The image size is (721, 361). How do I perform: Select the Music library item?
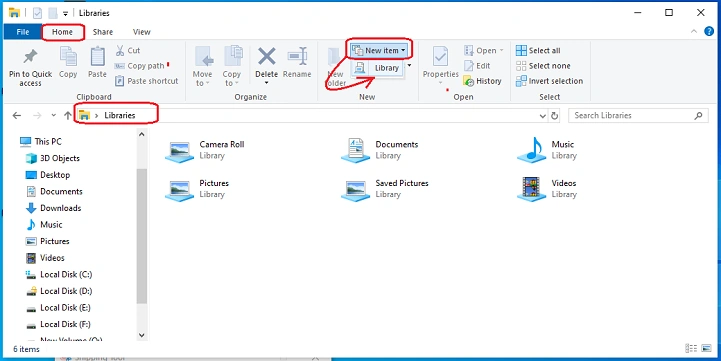click(x=547, y=150)
